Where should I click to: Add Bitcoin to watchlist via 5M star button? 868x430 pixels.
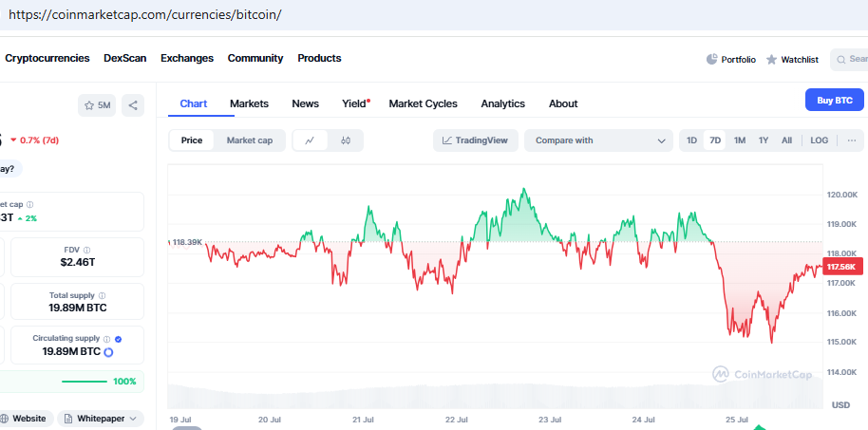point(97,105)
